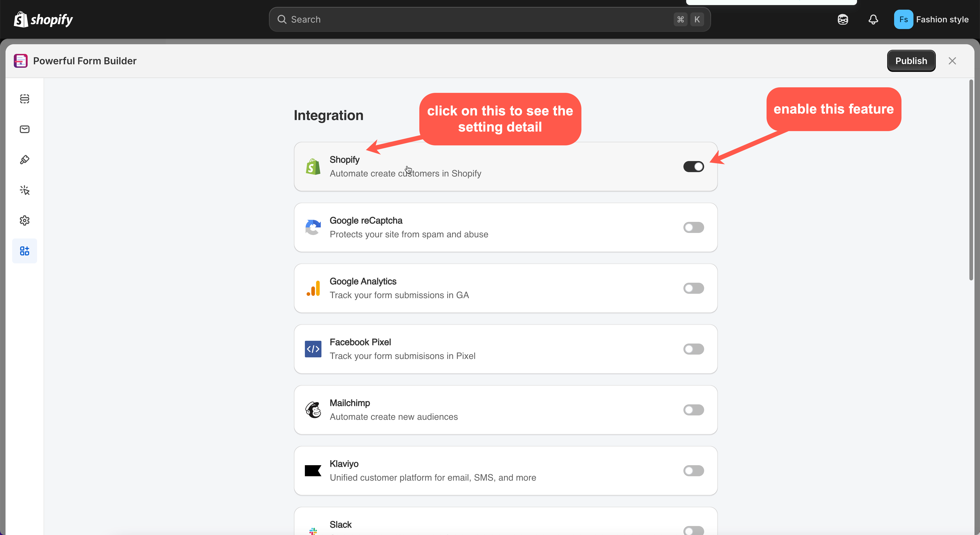
Task: Open the settings gear sidebar icon
Action: coord(25,220)
